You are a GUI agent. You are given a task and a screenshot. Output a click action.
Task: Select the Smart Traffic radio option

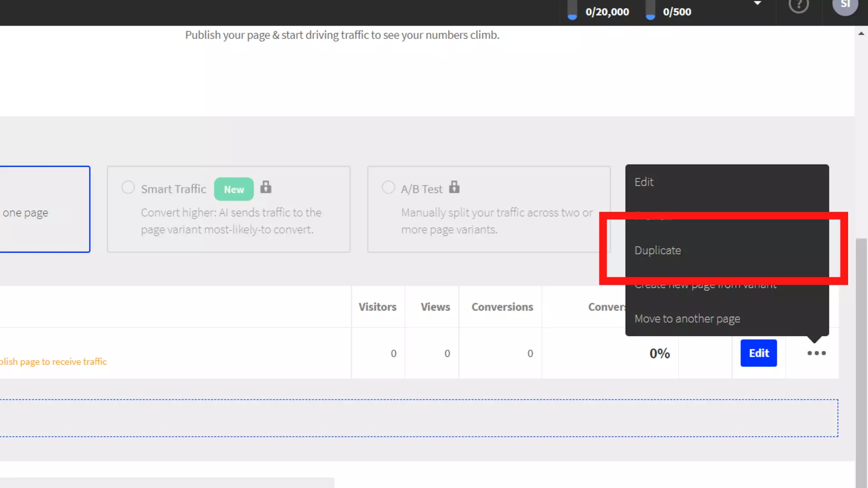[x=128, y=187]
